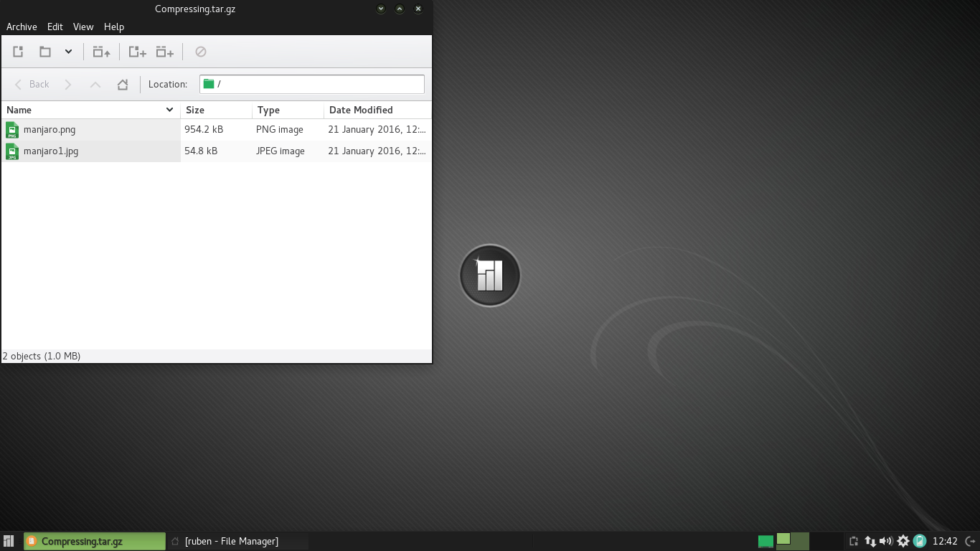Click the manjaro1.jpg file type icon
Viewport: 980px width, 551px height.
[12, 151]
